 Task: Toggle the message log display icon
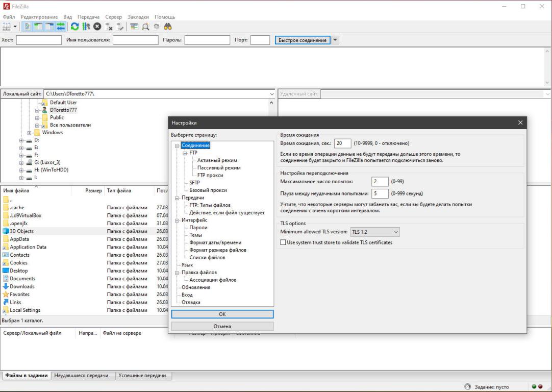tap(28, 27)
